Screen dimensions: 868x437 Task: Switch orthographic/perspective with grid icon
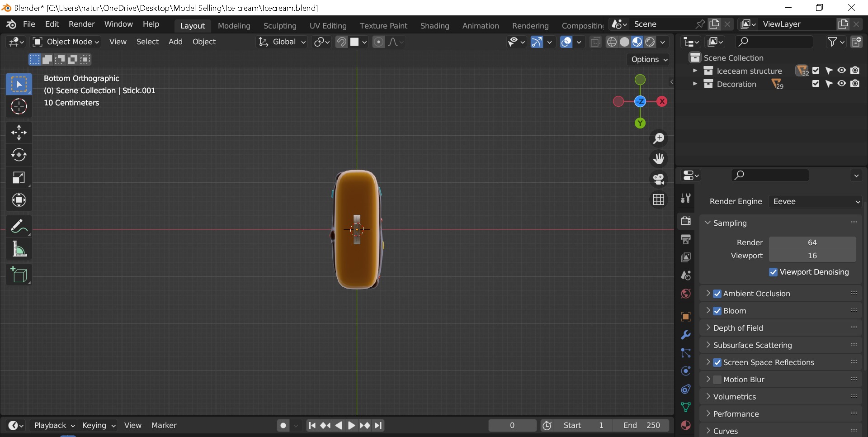pos(659,199)
